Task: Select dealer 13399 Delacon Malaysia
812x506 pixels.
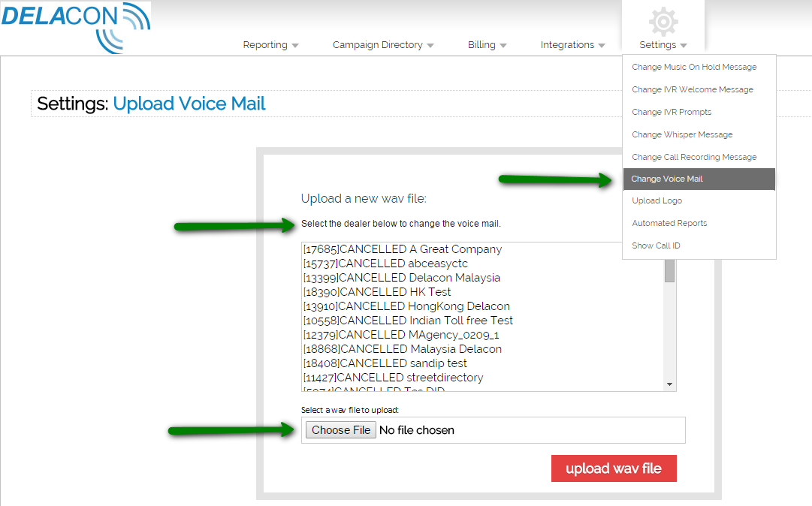Action: [401, 278]
